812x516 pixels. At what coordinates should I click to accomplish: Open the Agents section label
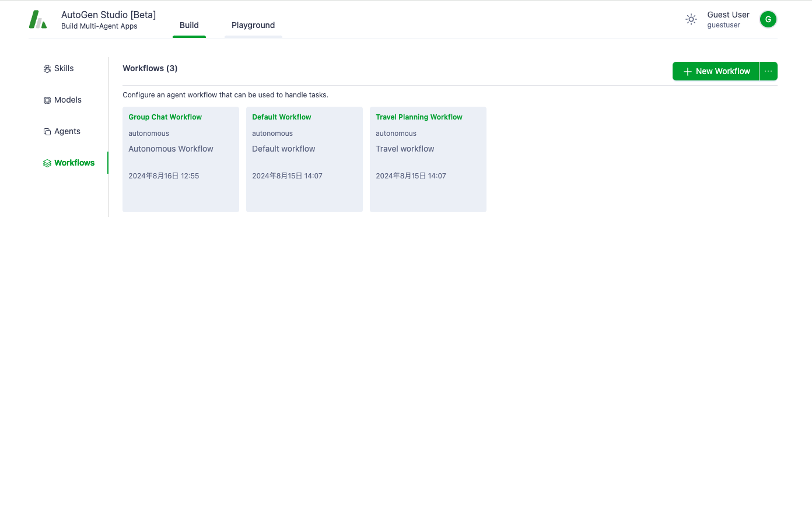(x=67, y=131)
